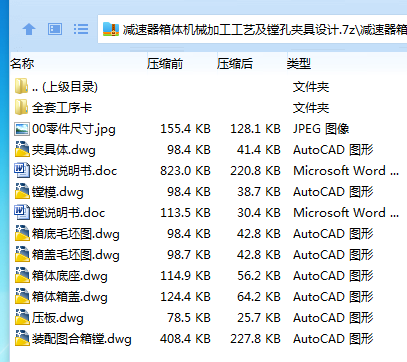Click the dwg icon of 箱底毛坯图.dwg
407x362 pixels.
click(22, 233)
